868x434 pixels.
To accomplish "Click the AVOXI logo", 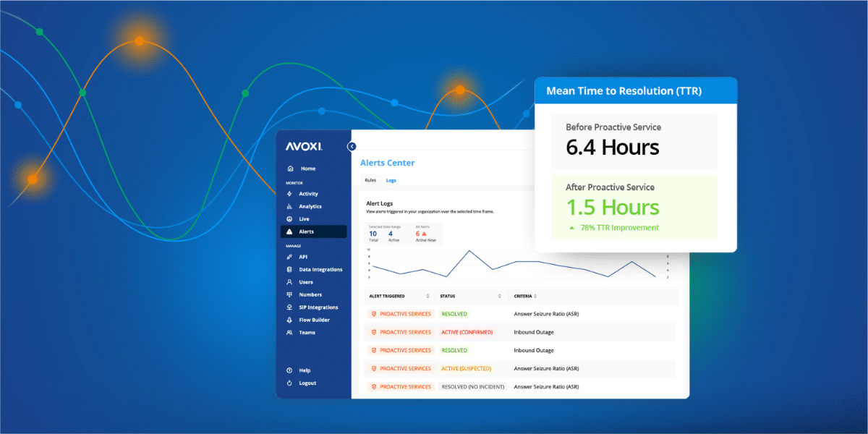I will click(x=304, y=146).
